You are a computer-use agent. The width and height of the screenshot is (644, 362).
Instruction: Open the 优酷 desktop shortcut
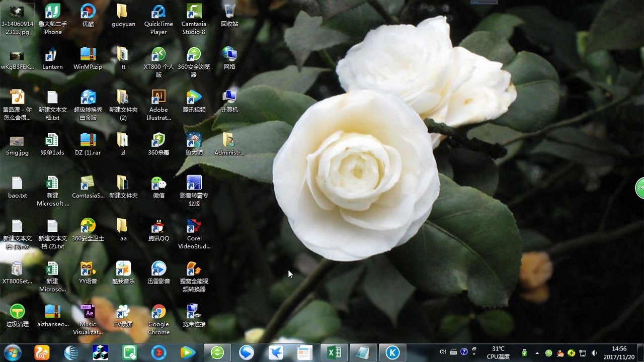click(x=88, y=16)
